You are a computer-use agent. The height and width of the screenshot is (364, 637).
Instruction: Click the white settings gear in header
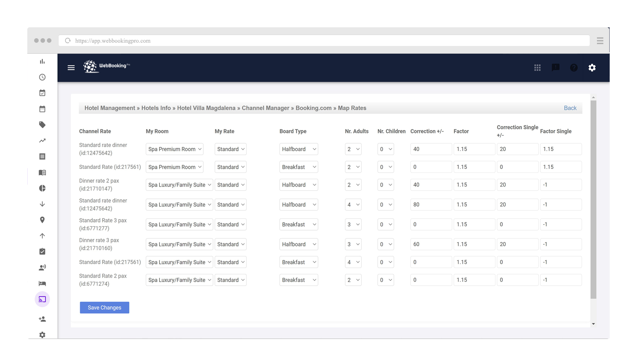click(x=592, y=68)
